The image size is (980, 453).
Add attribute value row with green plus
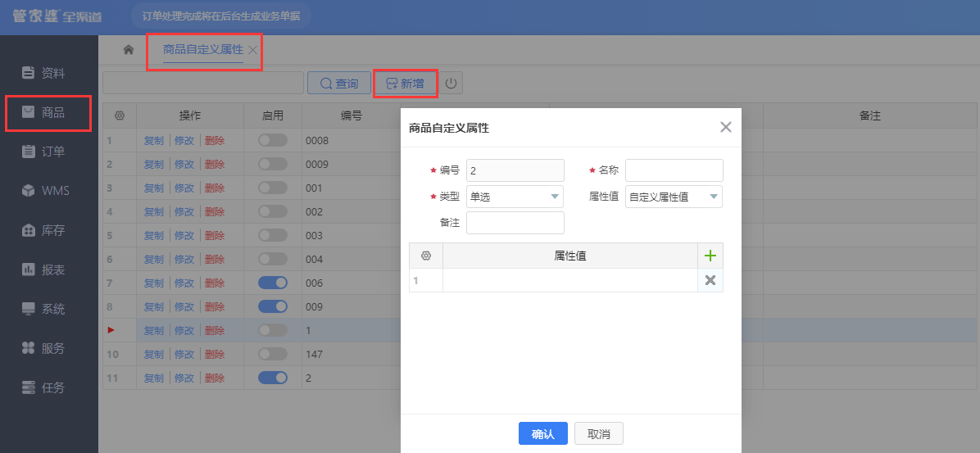point(710,256)
